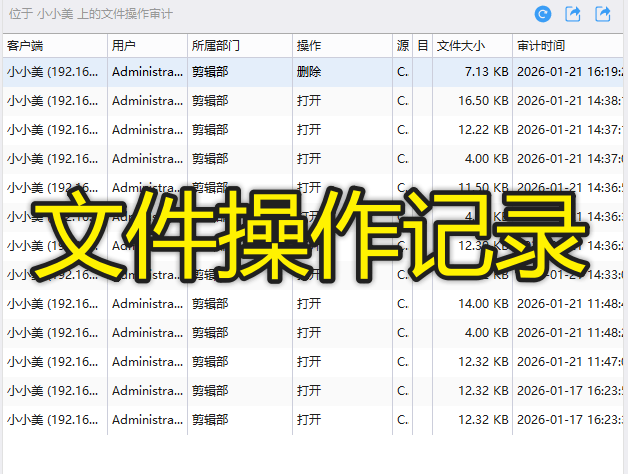Select the audit time 2026-01-21 16:19 cell
This screenshot has height=474, width=628.
[570, 72]
